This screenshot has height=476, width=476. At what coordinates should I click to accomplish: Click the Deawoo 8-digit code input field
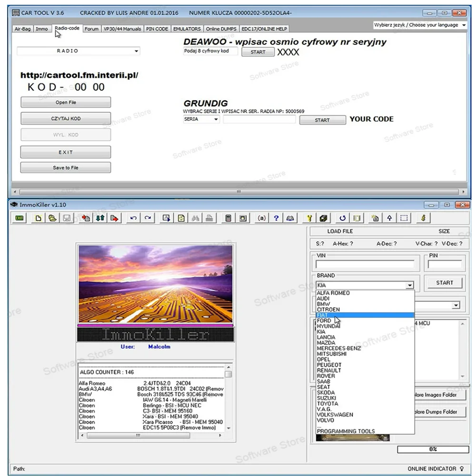click(211, 51)
